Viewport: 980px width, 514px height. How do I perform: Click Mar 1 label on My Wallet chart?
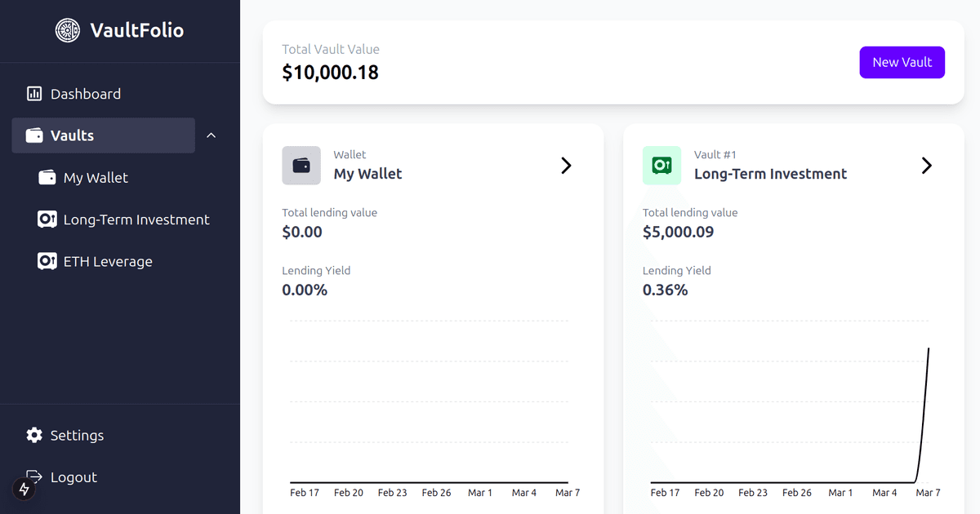tap(480, 493)
